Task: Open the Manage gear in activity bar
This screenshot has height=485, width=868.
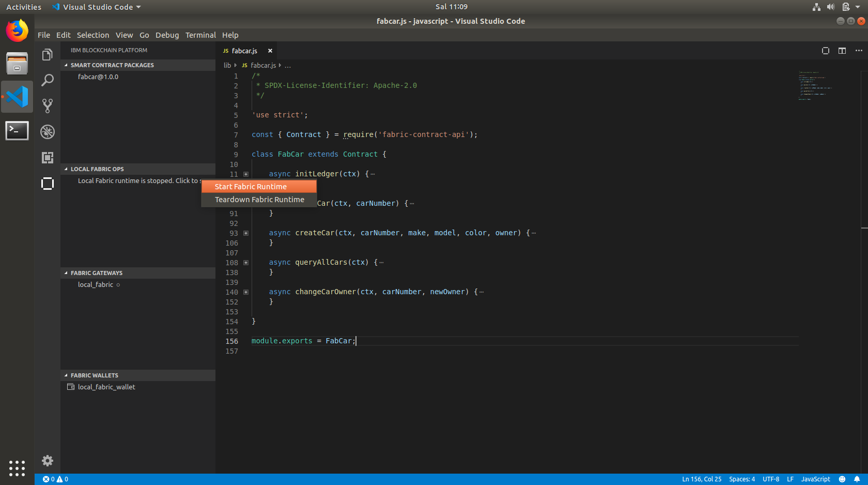Action: [x=47, y=461]
